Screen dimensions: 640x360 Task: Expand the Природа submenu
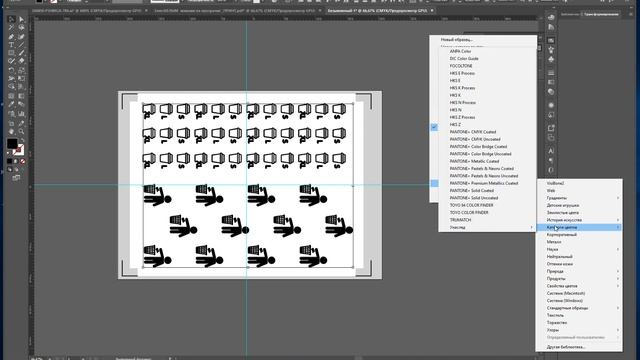pos(579,271)
